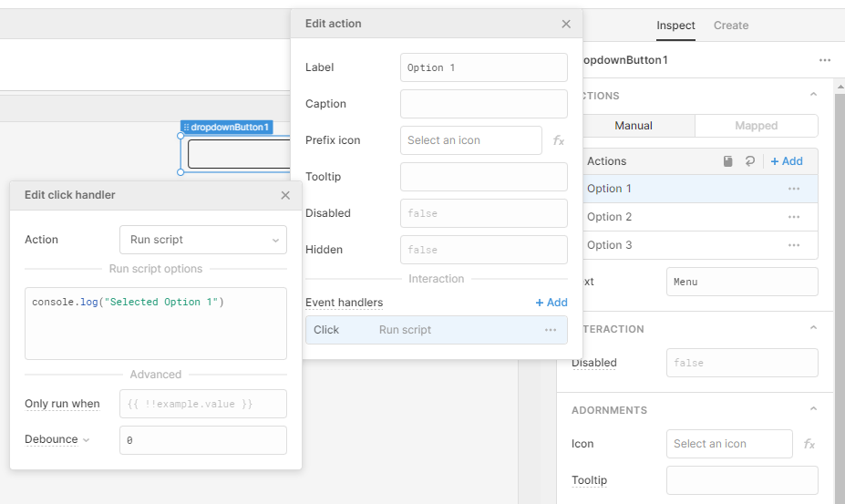Click the Label input field containing Option 1
Viewport: 845px width, 504px height.
(x=483, y=67)
